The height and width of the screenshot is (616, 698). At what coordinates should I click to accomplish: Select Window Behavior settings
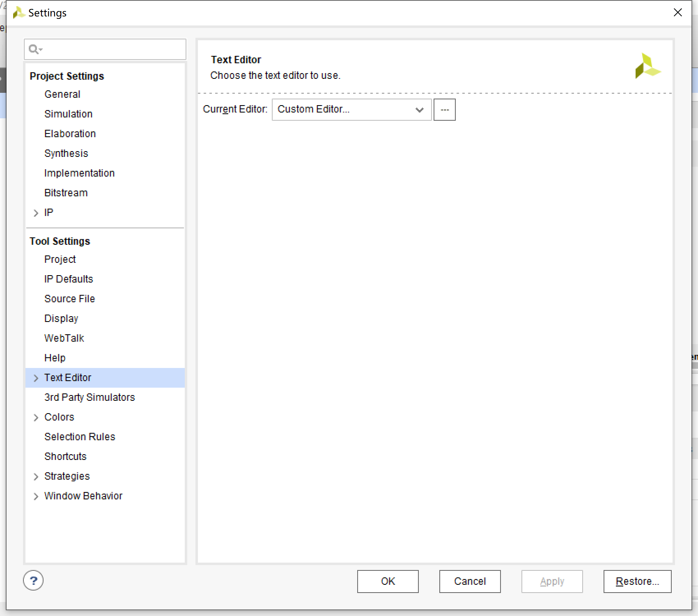(x=84, y=496)
